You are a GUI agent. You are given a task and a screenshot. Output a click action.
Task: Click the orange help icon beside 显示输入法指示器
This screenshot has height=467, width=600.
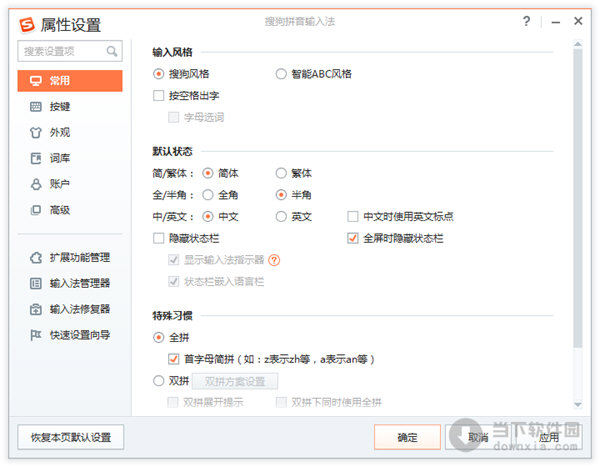(274, 260)
